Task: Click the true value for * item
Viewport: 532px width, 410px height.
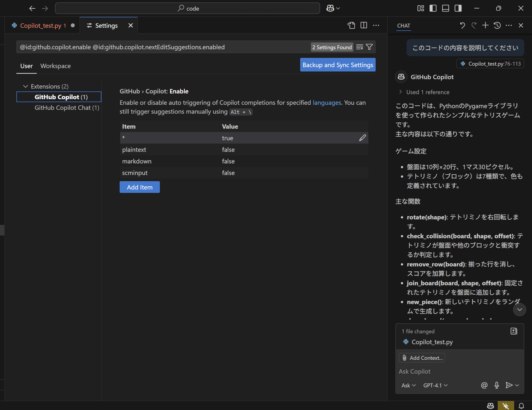Action: pyautogui.click(x=228, y=138)
